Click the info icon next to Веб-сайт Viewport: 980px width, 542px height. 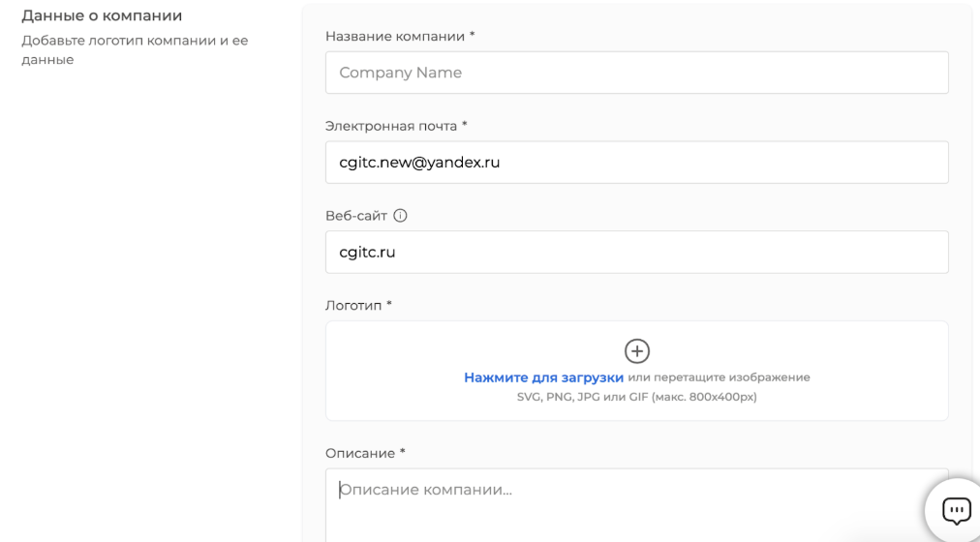(400, 216)
